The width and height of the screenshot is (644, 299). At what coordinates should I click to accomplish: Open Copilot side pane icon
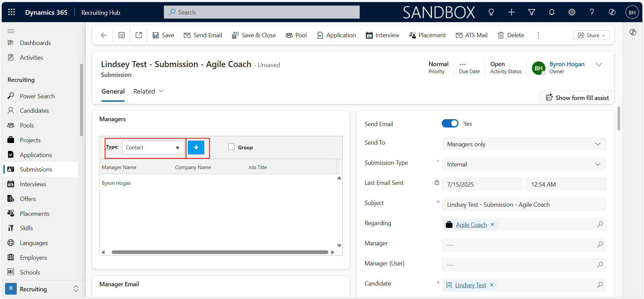633,32
